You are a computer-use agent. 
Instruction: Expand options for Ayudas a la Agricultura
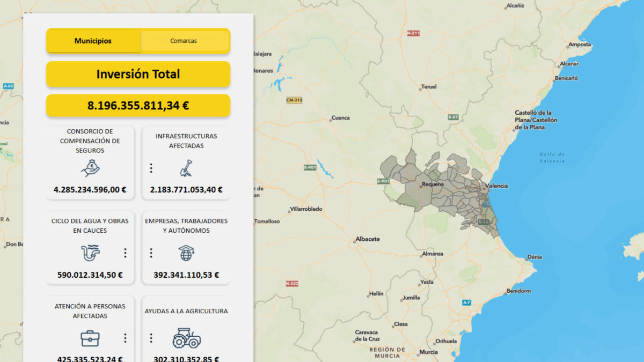pos(151,338)
